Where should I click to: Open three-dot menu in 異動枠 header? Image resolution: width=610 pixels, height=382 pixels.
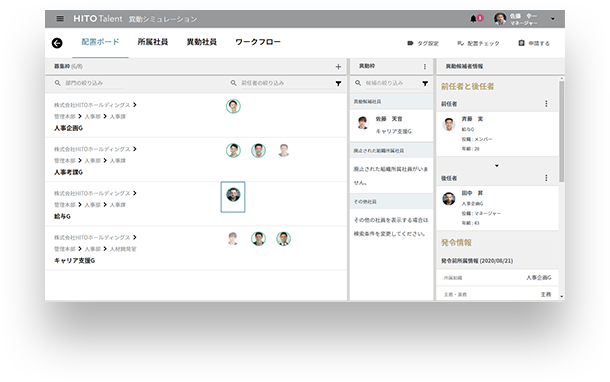(x=425, y=67)
